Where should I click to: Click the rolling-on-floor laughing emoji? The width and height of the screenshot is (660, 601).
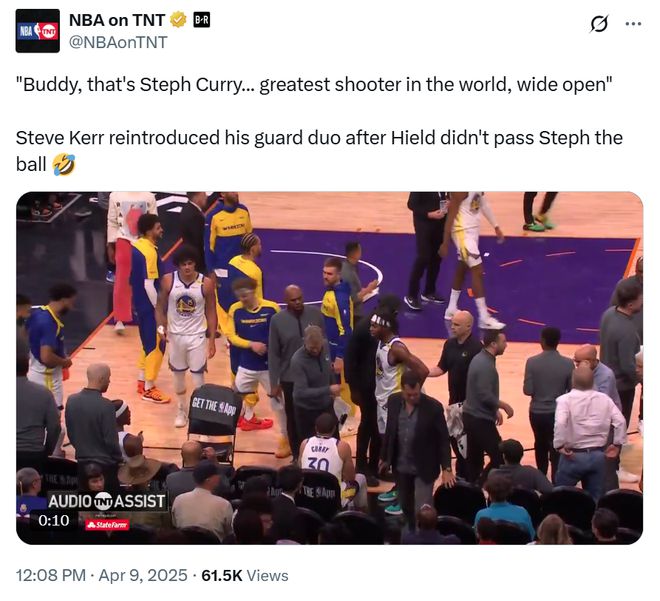coord(64,164)
